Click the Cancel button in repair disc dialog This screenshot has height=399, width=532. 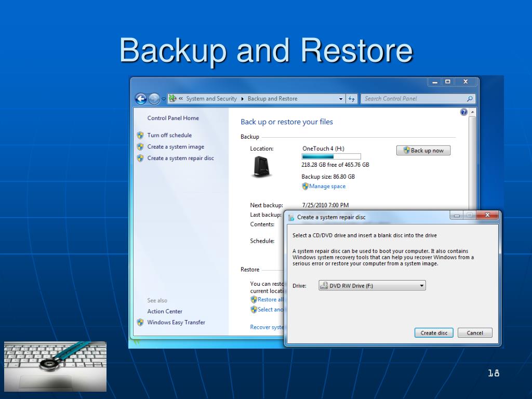click(x=475, y=333)
